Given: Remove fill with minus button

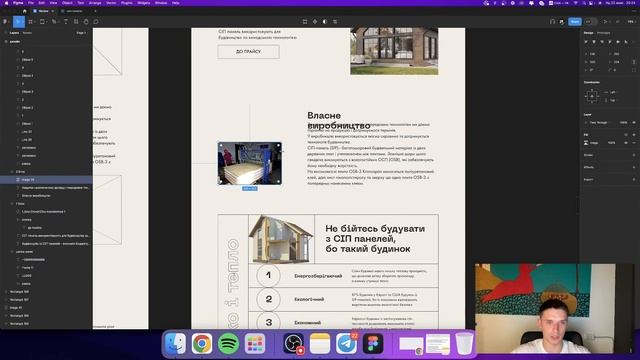Looking at the screenshot, I should tap(634, 143).
